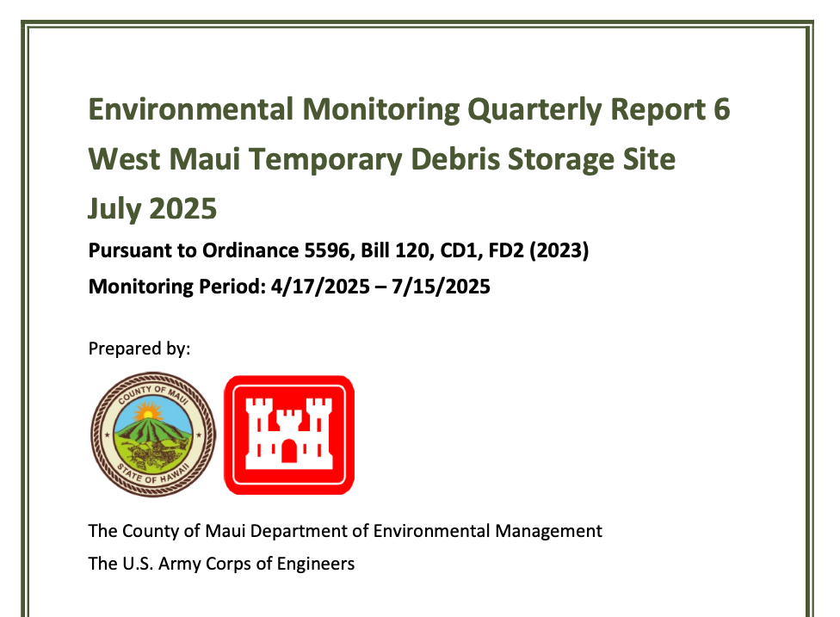Click the 'Prepared by:' label
The image size is (840, 617).
(x=139, y=349)
